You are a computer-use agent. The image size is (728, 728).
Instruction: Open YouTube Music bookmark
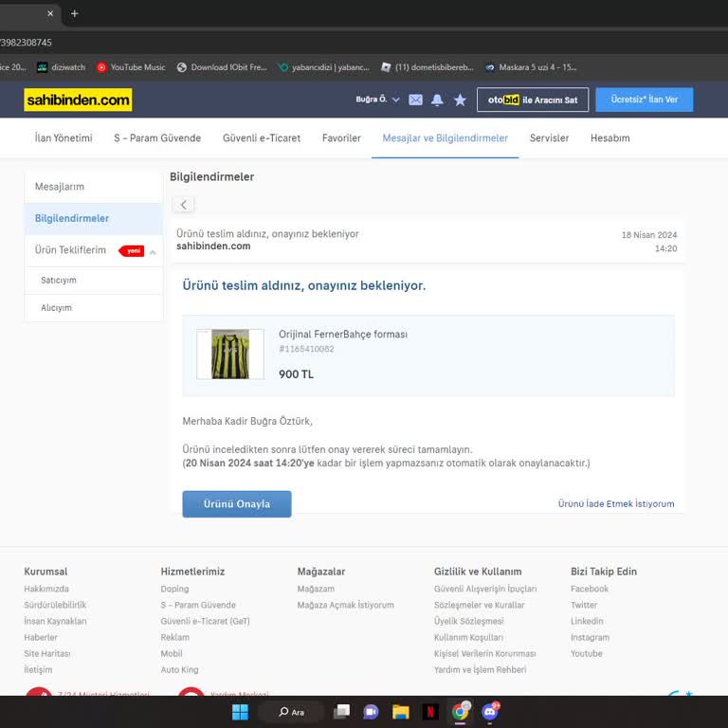[131, 67]
